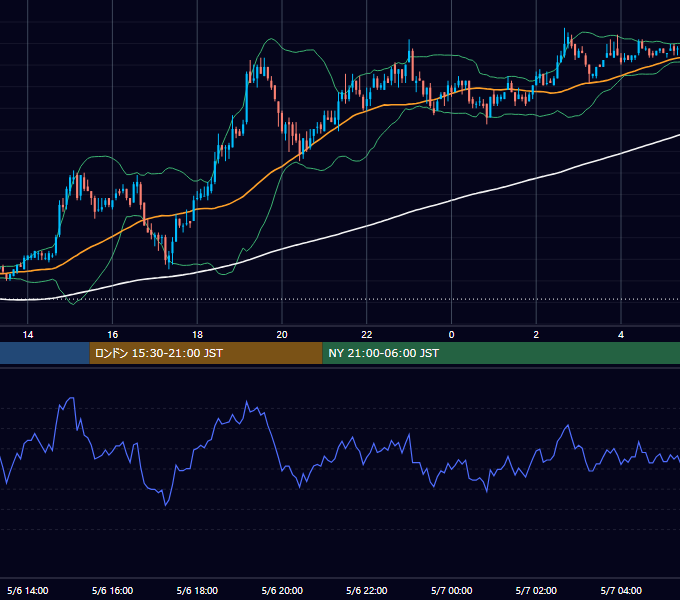The height and width of the screenshot is (600, 680).
Task: Click the 0 hour label on price chart axis
Action: point(451,335)
